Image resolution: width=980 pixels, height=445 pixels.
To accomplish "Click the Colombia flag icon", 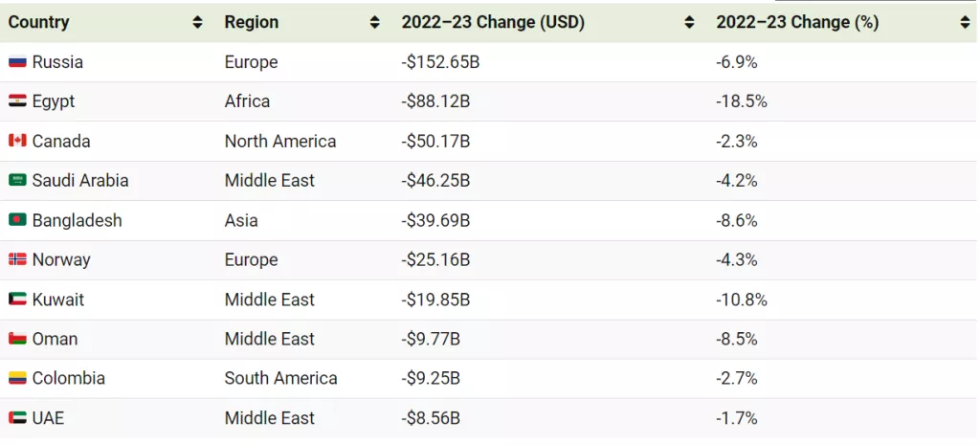I will tap(17, 378).
